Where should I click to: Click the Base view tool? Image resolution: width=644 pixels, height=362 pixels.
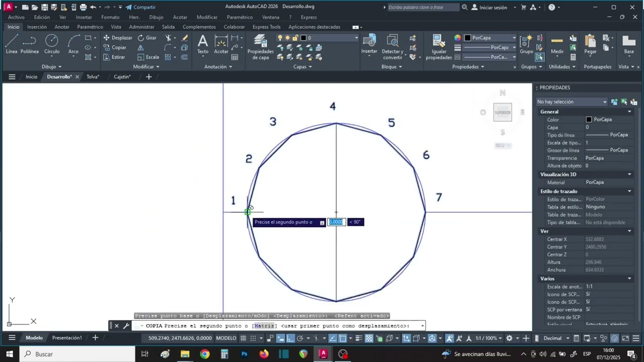(629, 44)
